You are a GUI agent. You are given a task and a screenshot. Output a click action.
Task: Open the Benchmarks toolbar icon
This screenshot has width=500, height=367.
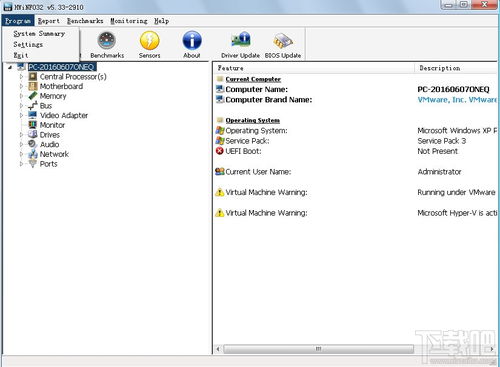click(107, 45)
